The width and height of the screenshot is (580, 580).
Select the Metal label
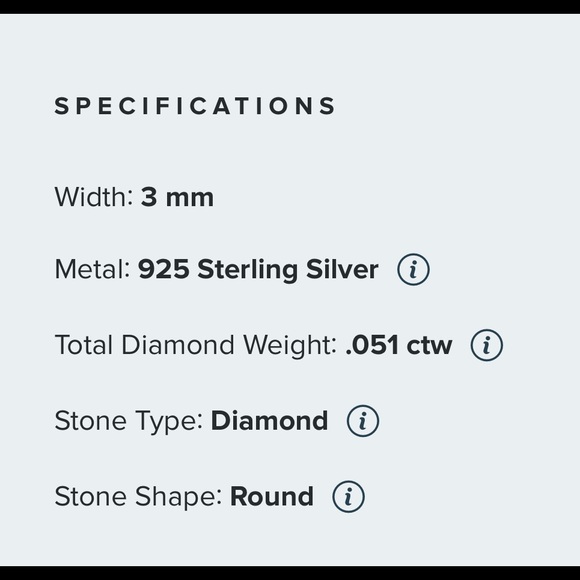(x=92, y=269)
